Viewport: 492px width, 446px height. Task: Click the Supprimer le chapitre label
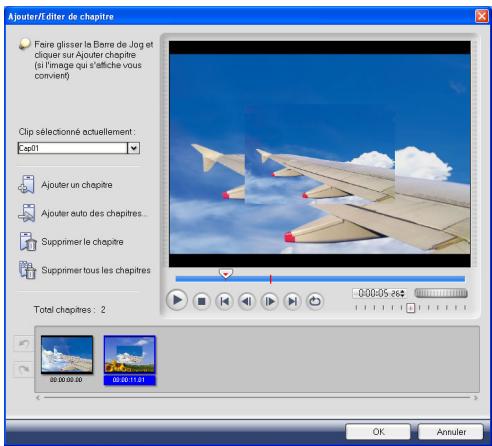coord(82,242)
